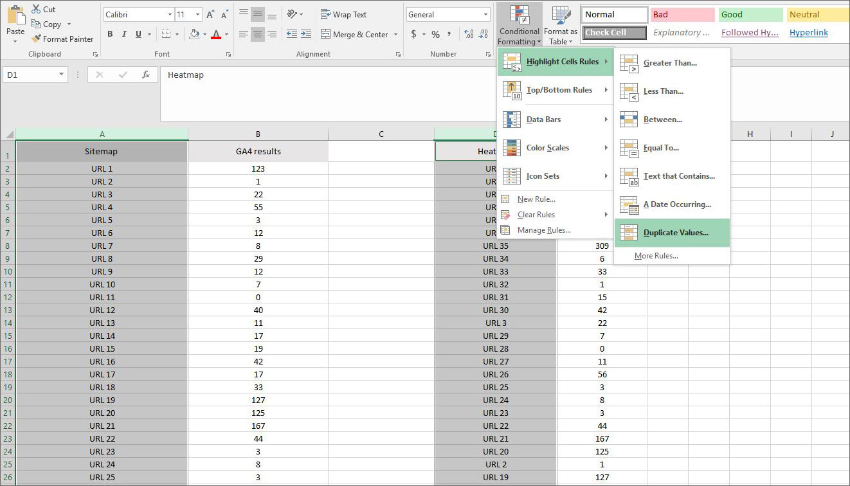Viewport: 850px width, 486px height.
Task: Select the Greater Than rule
Action: [672, 63]
